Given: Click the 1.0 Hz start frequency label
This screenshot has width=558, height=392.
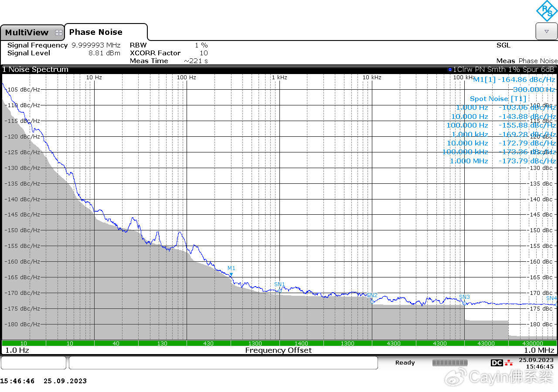Looking at the screenshot, I should click(x=17, y=351).
